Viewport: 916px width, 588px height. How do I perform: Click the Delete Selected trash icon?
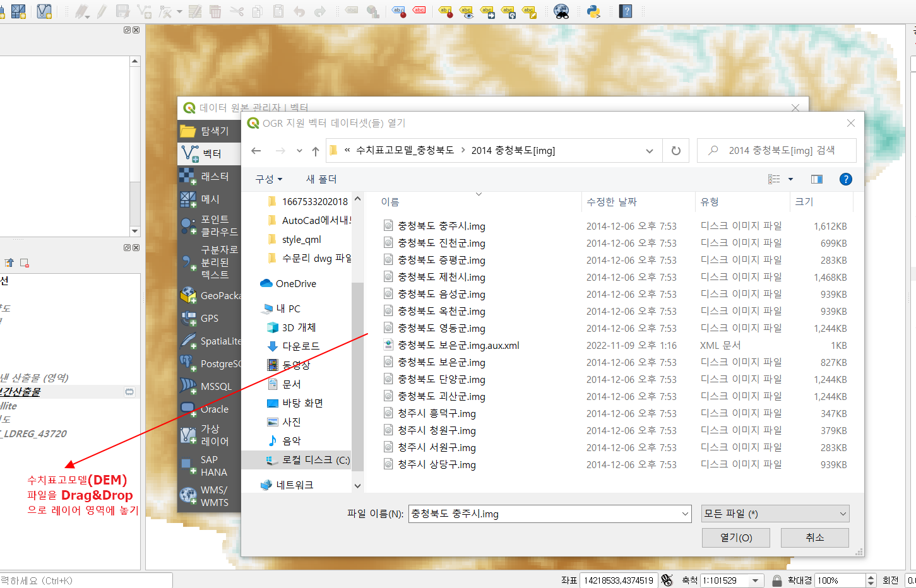click(215, 11)
